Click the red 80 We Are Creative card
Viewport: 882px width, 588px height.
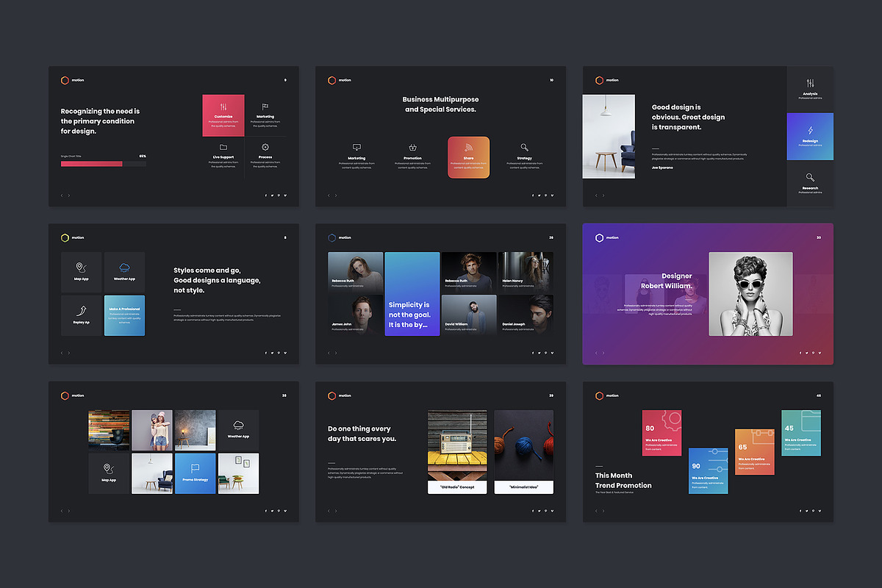coord(661,433)
